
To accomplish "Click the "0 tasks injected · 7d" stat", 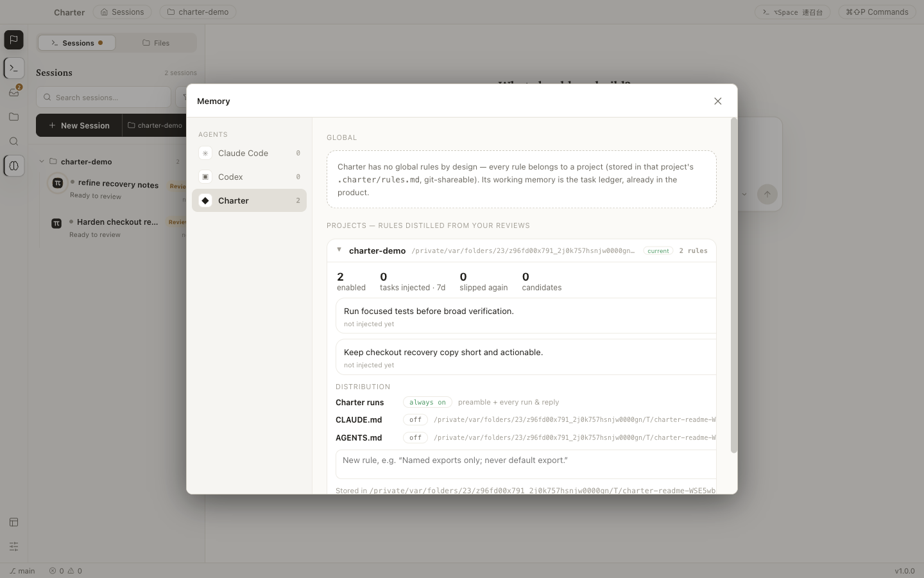I will click(413, 281).
